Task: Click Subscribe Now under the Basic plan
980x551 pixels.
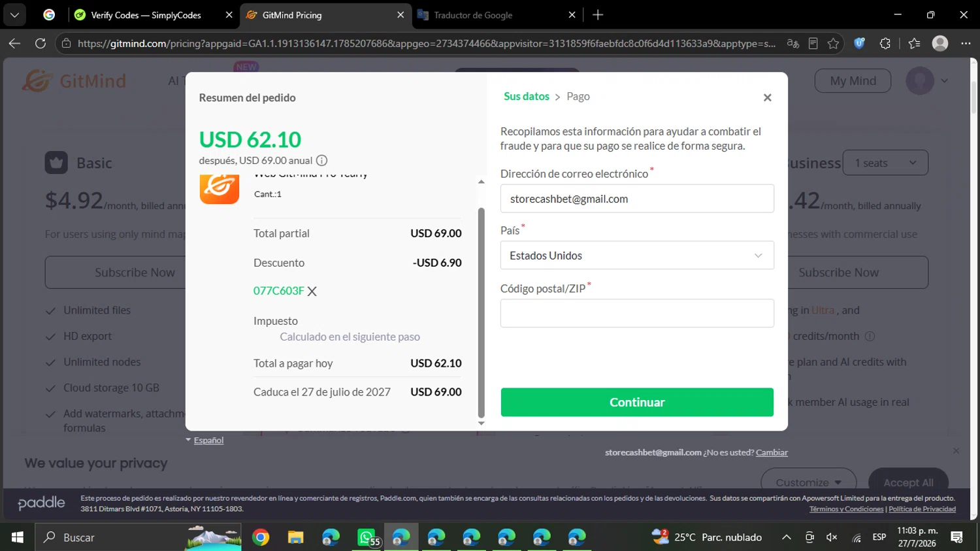Action: [115, 273]
